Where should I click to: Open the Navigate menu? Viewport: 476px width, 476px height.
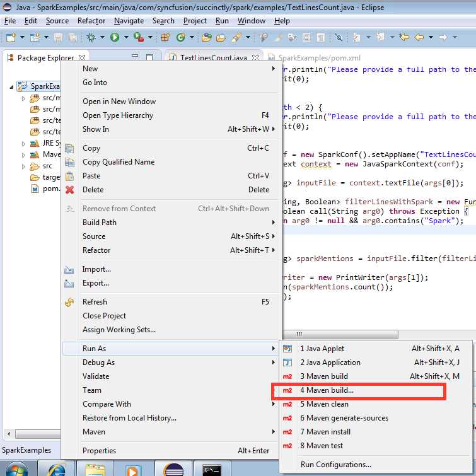pyautogui.click(x=129, y=21)
